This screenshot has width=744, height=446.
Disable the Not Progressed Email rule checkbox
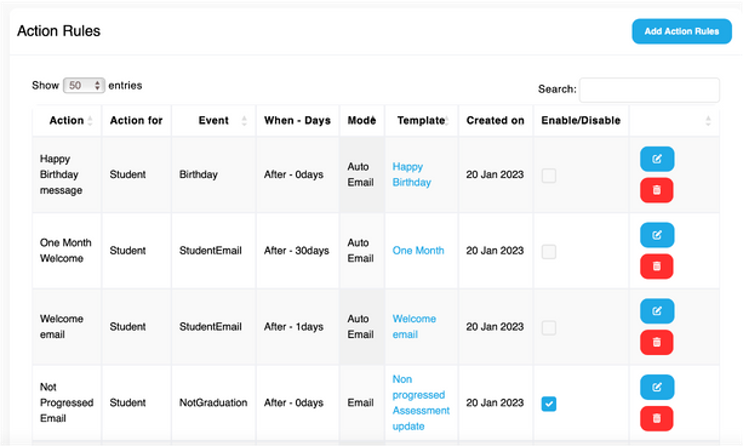click(x=549, y=403)
